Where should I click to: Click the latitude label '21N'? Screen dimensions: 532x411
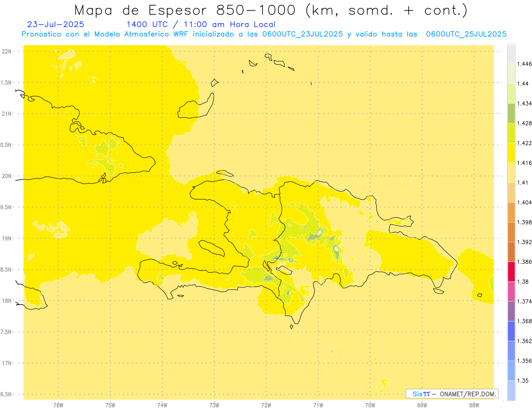click(7, 114)
